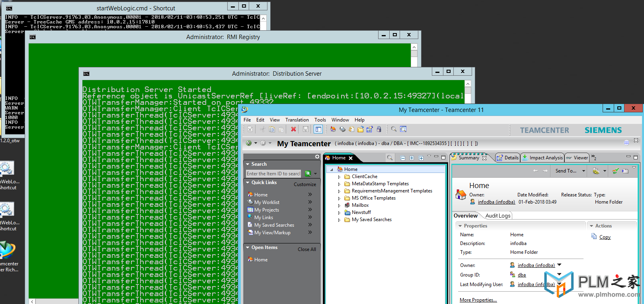Screen dimensions: 644x304
Task: Click the Expand (plus) tree icon
Action: pyautogui.click(x=412, y=158)
